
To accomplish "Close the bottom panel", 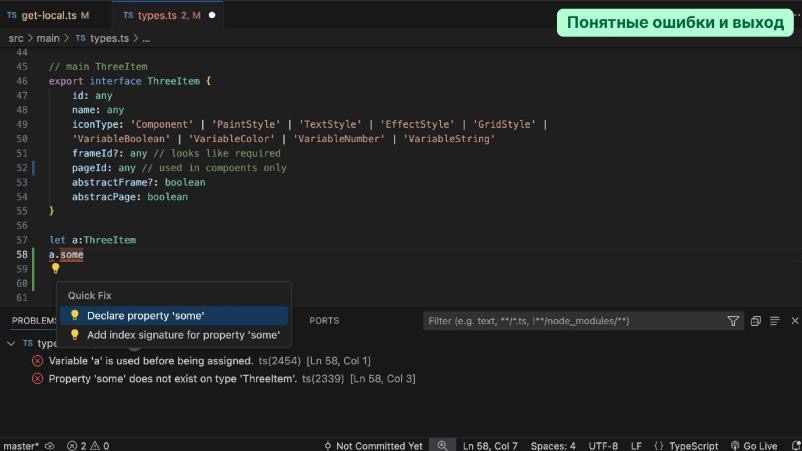I will (x=795, y=321).
